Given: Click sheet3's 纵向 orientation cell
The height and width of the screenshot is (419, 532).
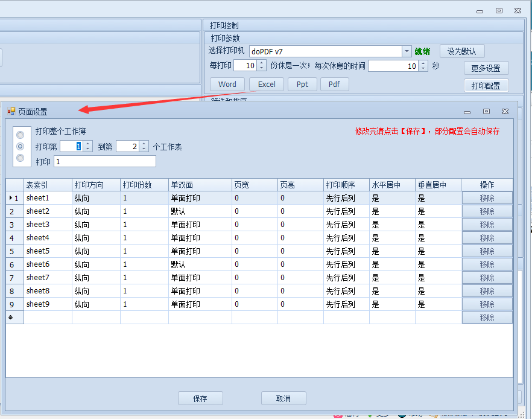Looking at the screenshot, I should point(96,225).
